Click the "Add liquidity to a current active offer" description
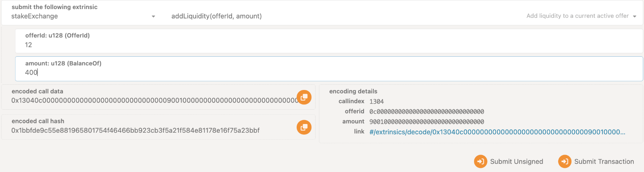 pyautogui.click(x=577, y=16)
